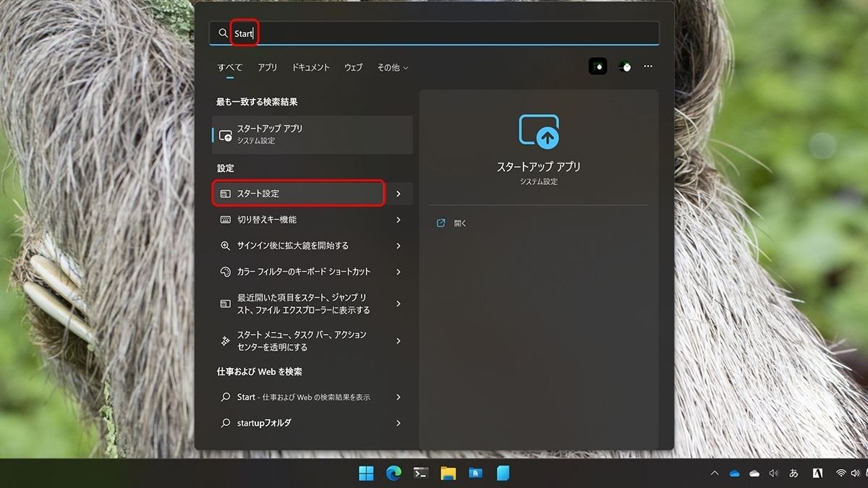Click the green square icon left of the avatar

click(x=597, y=67)
